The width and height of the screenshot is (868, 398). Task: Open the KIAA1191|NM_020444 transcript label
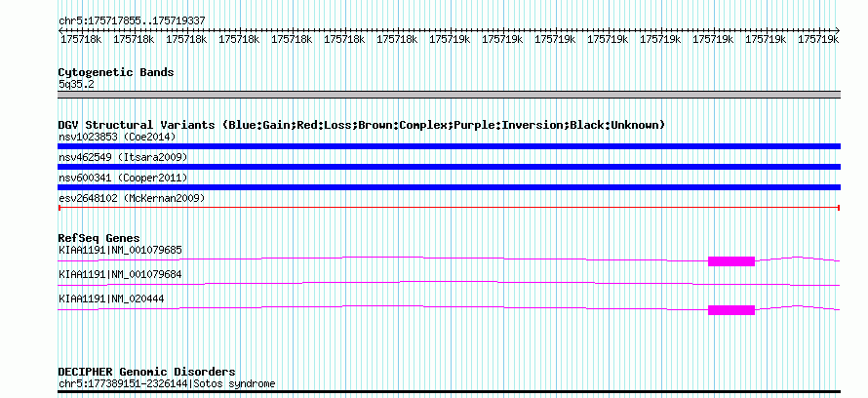(x=111, y=298)
